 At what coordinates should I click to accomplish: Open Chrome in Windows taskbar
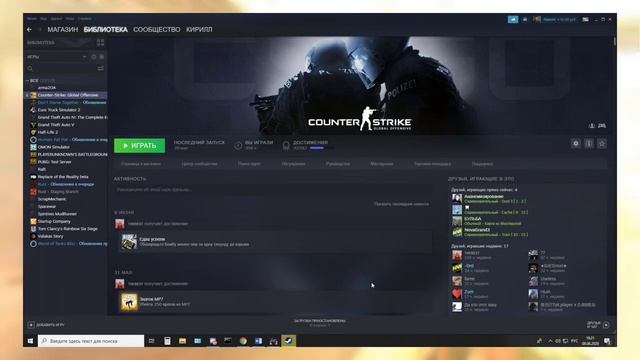tap(243, 341)
